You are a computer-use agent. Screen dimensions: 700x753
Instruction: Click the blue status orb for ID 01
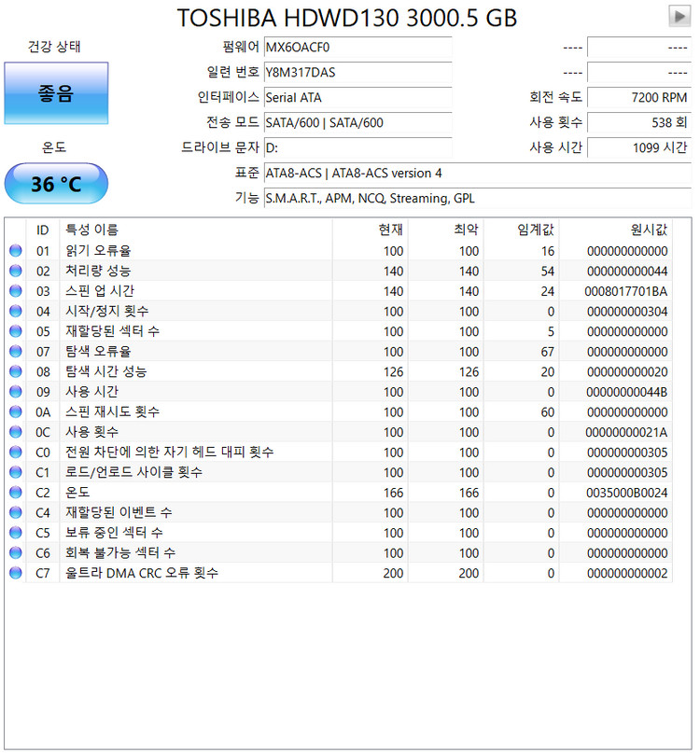(16, 251)
